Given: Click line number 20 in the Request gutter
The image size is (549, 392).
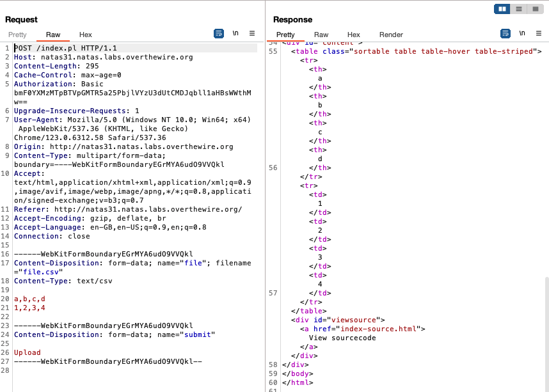Looking at the screenshot, I should [7, 299].
